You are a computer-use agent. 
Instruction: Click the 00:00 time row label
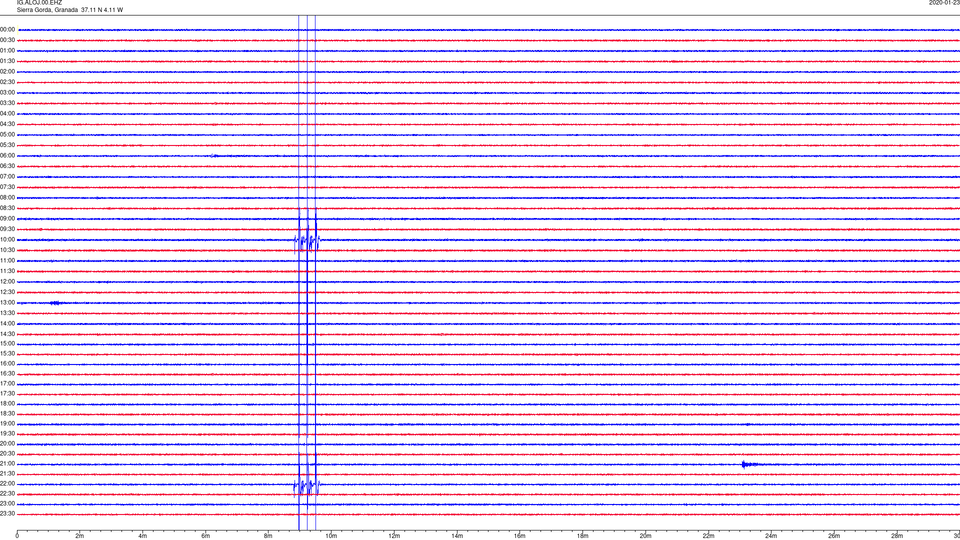(7, 29)
